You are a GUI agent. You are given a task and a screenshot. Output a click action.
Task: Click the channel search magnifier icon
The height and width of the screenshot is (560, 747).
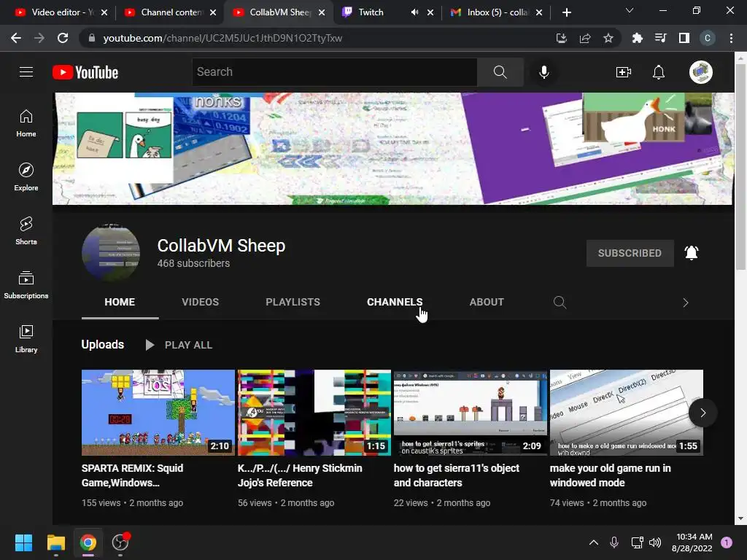(560, 303)
